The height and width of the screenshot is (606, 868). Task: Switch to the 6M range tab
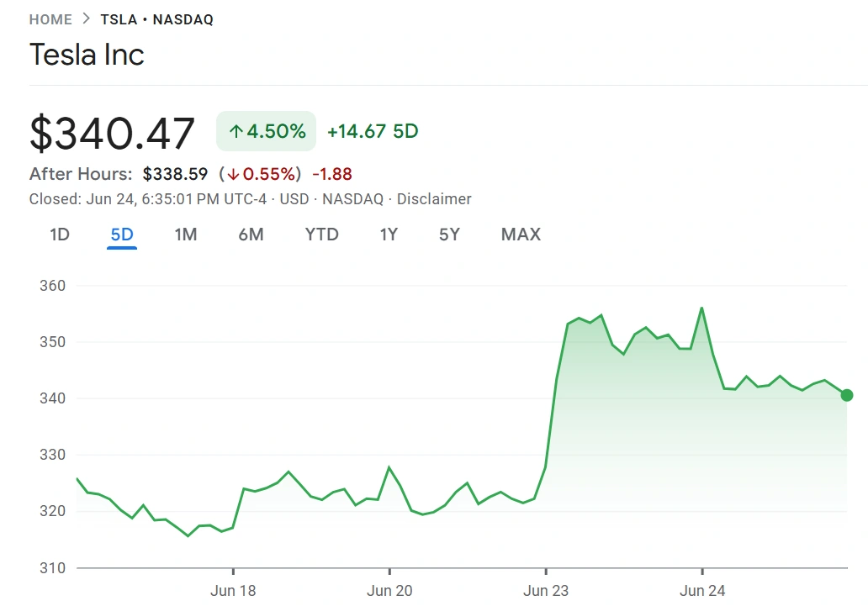[x=251, y=234]
